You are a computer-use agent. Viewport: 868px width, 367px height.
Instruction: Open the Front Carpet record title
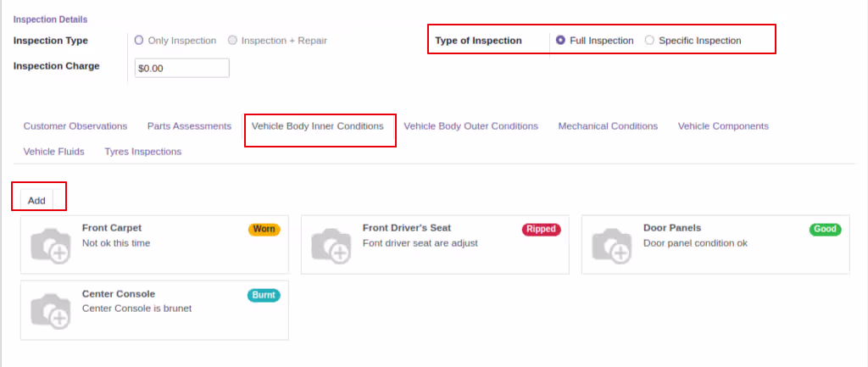(112, 228)
